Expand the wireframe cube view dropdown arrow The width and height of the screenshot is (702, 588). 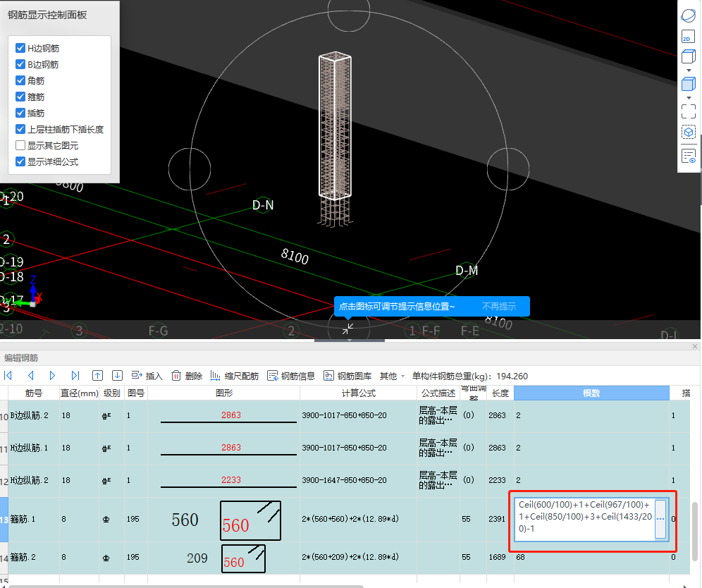[689, 71]
